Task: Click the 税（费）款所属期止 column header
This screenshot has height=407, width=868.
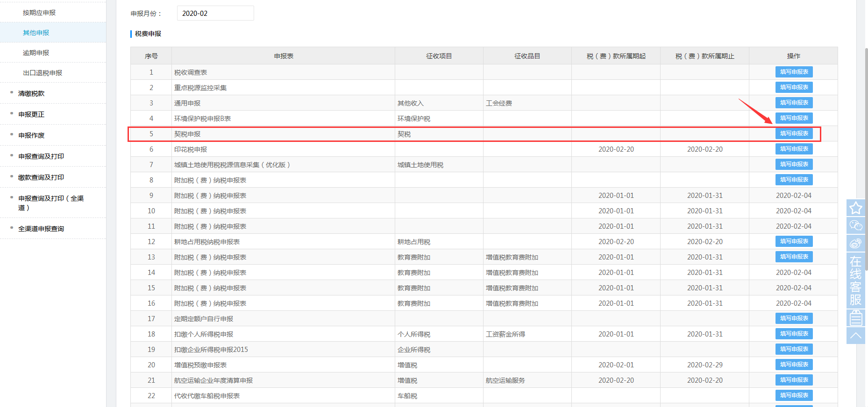Action: pos(704,56)
